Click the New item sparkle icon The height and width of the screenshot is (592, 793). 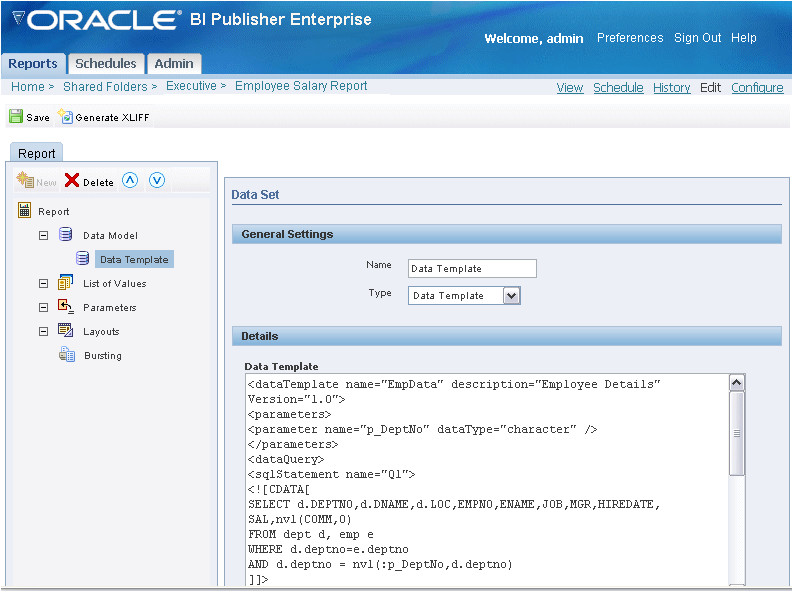point(25,180)
